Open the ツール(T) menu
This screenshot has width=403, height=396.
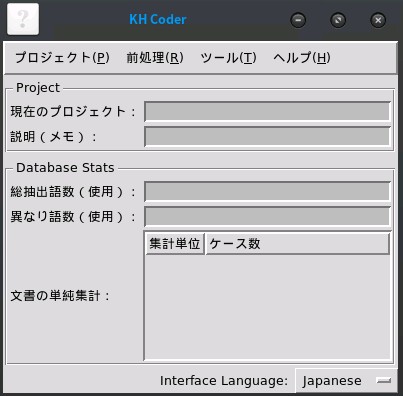click(228, 58)
